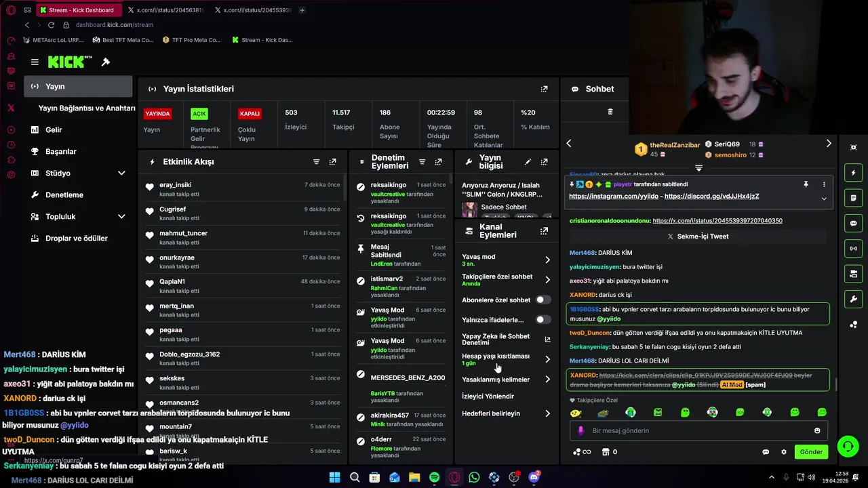This screenshot has width=868, height=488.
Task: Toggle Yalnızca ifadelerle switch
Action: click(x=543, y=319)
